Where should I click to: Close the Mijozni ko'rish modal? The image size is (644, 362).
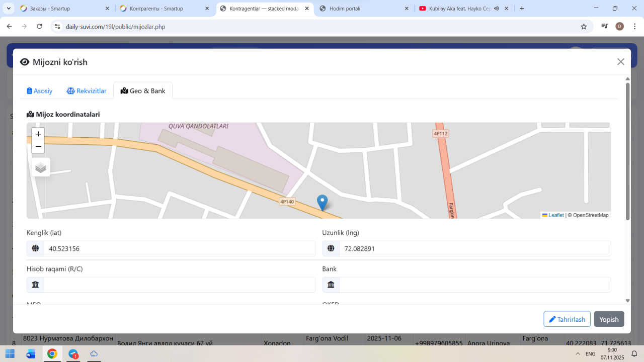point(620,62)
